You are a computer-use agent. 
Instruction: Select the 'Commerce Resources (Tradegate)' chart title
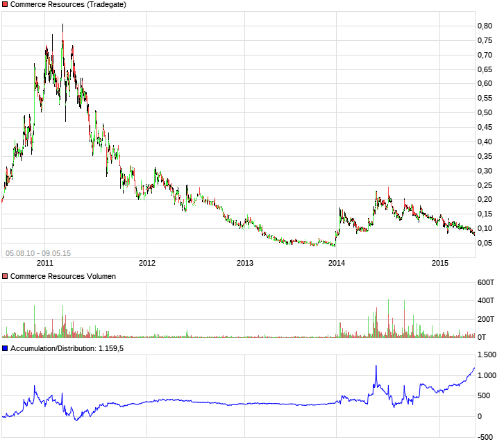click(68, 4)
